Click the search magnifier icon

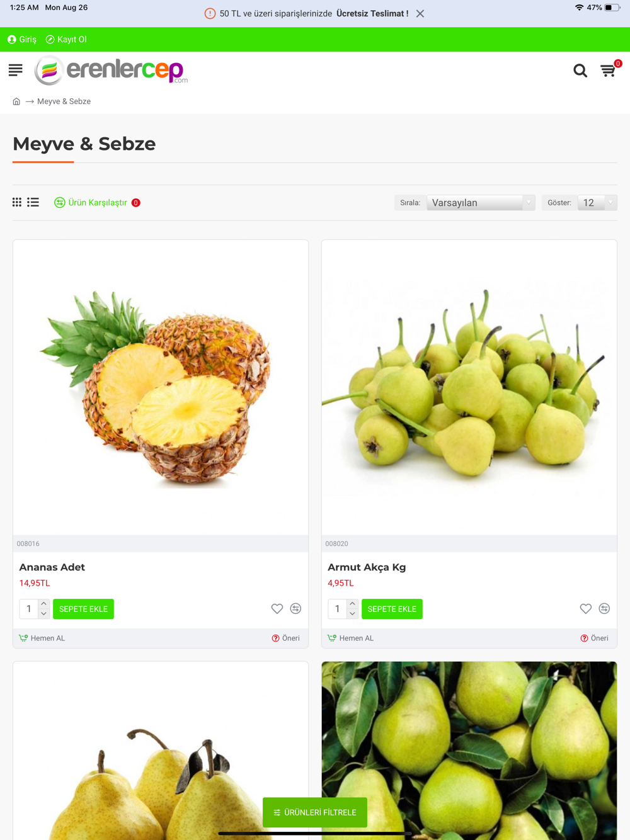click(580, 71)
